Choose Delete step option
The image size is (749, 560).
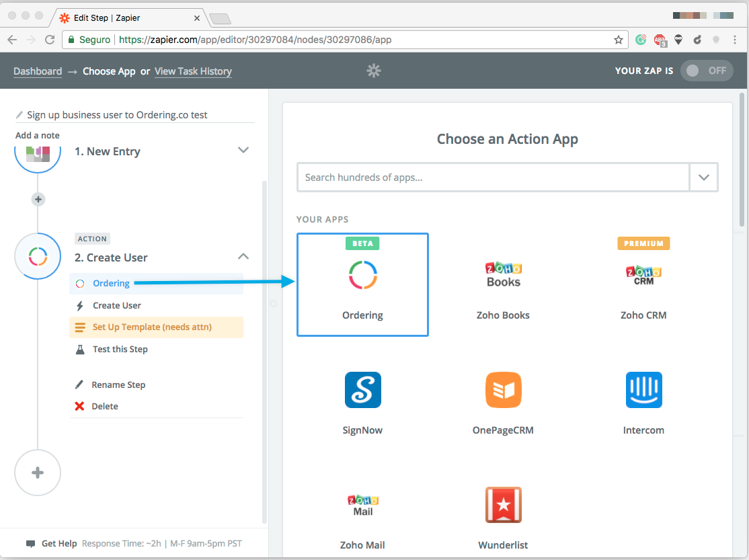pos(105,406)
